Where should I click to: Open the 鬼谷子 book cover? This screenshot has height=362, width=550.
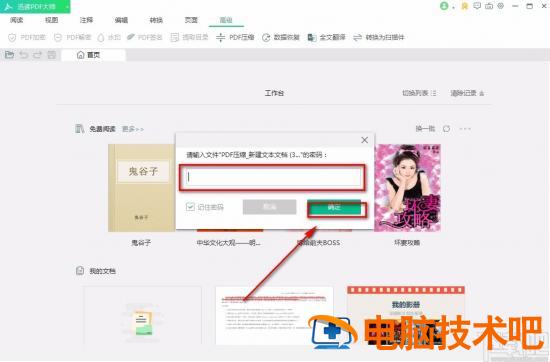[x=141, y=188]
